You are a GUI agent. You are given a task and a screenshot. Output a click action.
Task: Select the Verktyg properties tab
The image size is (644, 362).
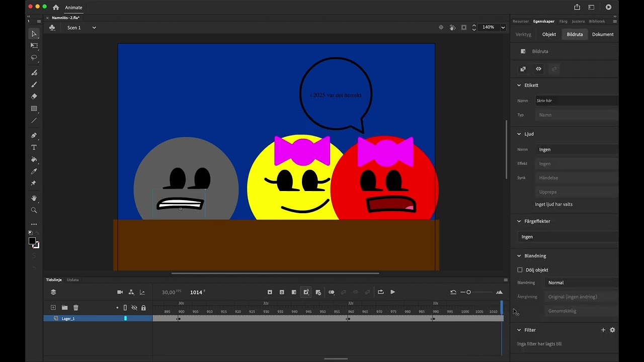pyautogui.click(x=523, y=34)
